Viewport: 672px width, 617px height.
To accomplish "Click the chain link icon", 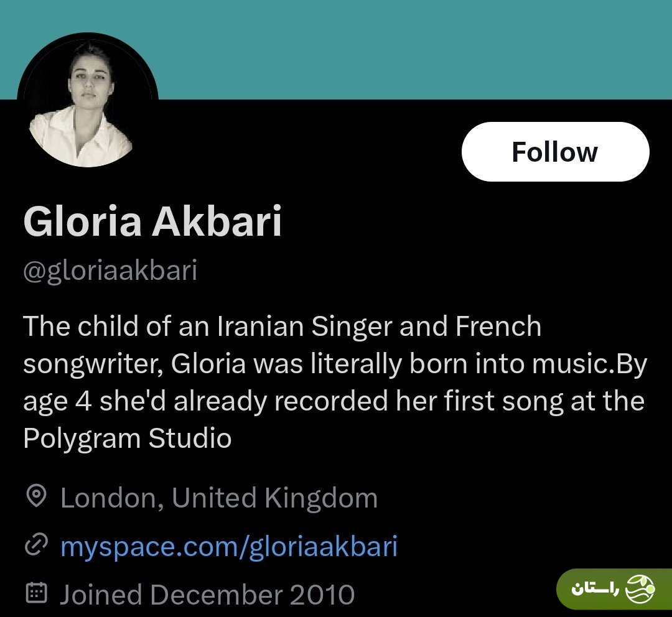I will click(x=36, y=545).
